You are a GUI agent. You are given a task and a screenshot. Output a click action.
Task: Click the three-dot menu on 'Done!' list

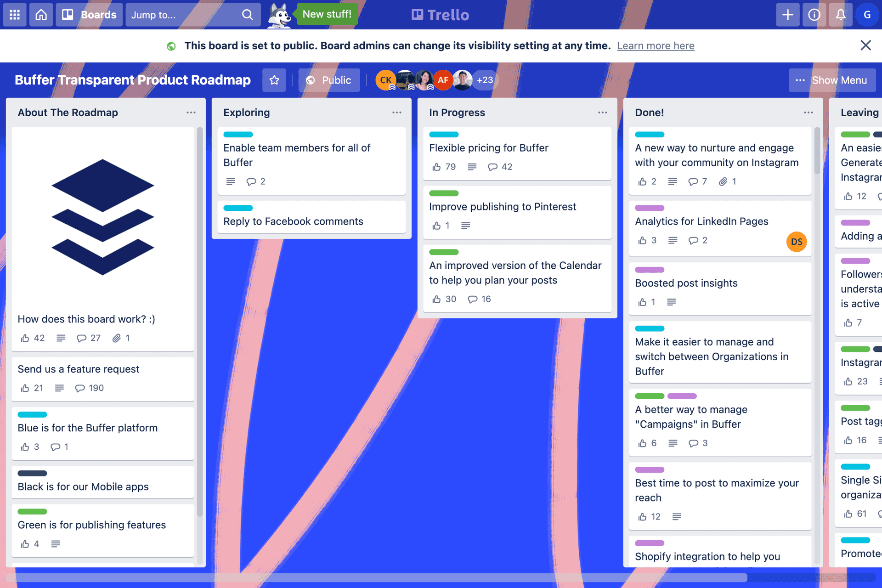[808, 112]
